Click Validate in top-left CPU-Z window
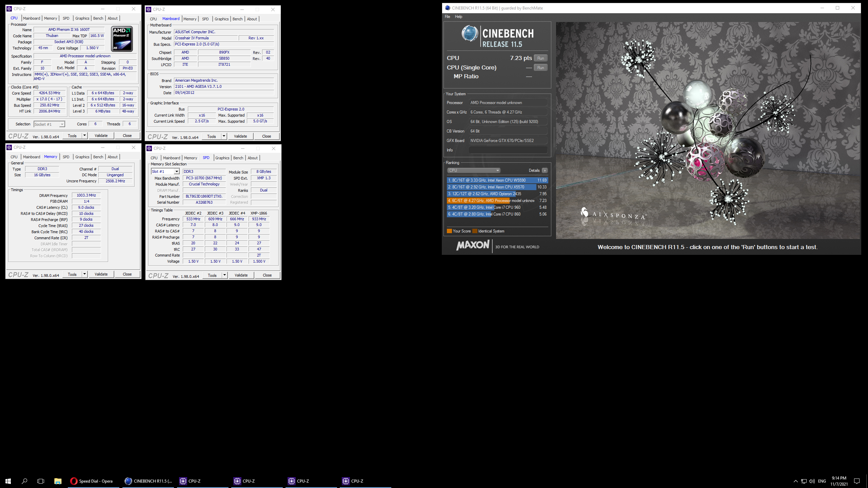Image resolution: width=868 pixels, height=488 pixels. coord(101,136)
